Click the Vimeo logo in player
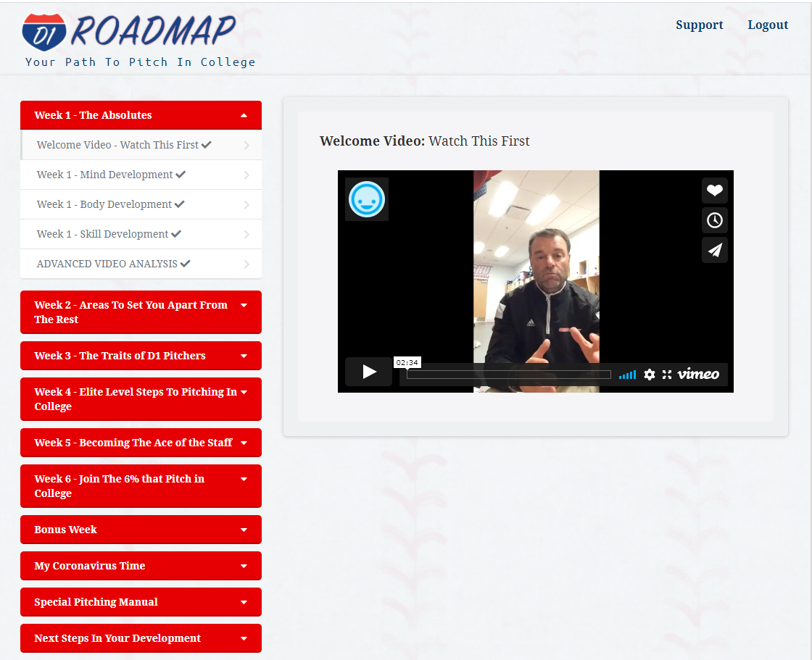Image resolution: width=812 pixels, height=660 pixels. tap(698, 374)
